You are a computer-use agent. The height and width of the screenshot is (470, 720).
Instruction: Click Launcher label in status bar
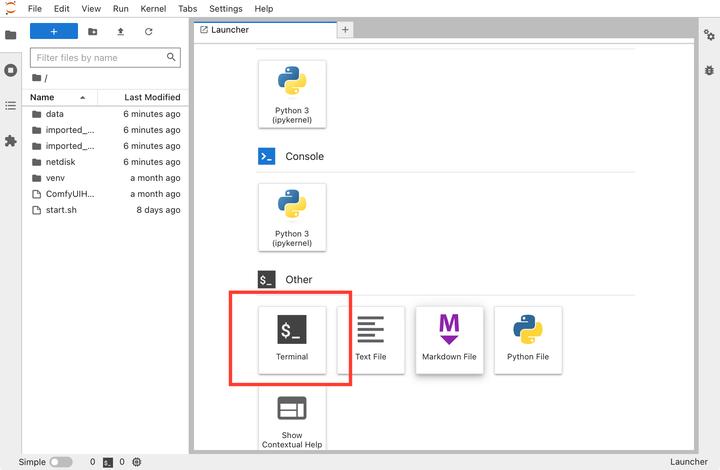688,462
